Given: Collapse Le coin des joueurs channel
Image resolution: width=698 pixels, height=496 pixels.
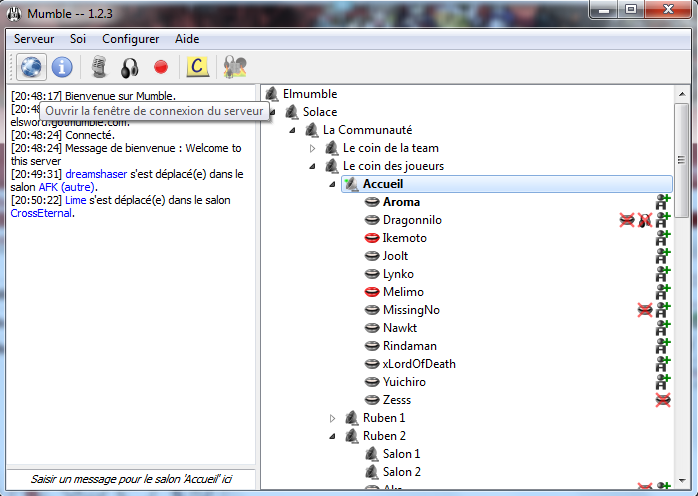Looking at the screenshot, I should click(312, 167).
